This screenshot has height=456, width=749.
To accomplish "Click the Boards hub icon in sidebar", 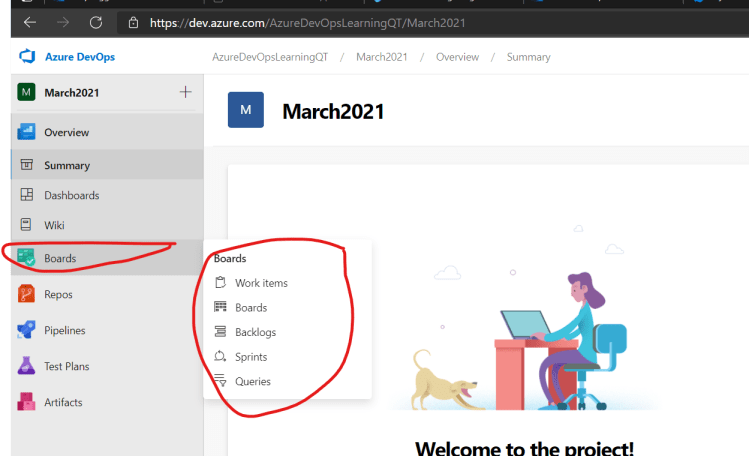I will pos(26,257).
